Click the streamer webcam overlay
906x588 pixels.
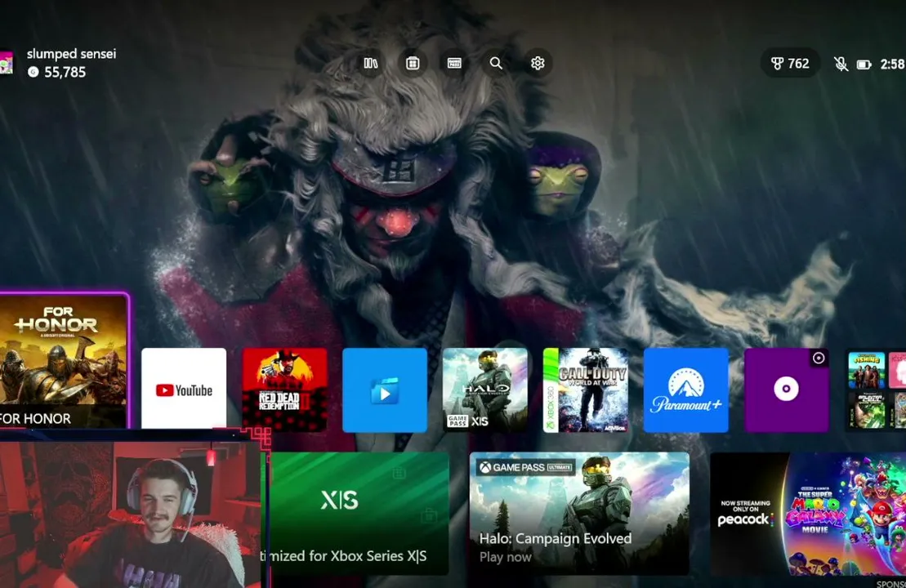(x=131, y=514)
